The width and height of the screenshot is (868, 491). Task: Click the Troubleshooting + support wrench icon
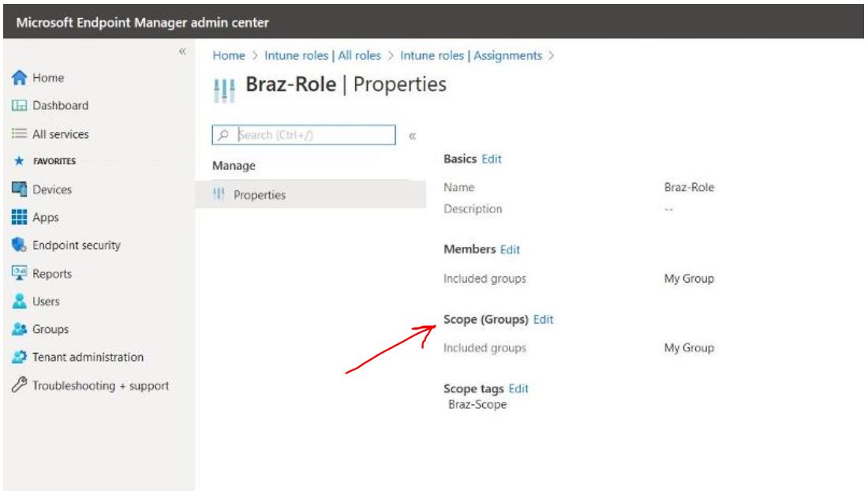tap(20, 386)
